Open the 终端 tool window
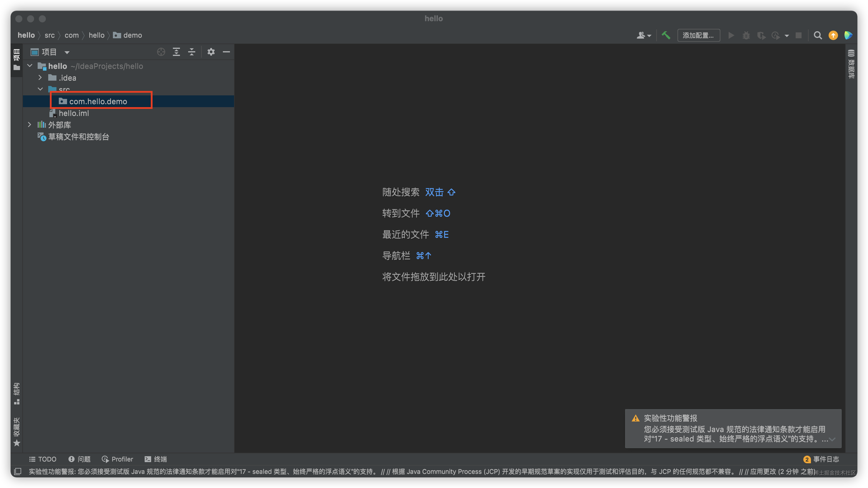Viewport: 868px width, 488px height. point(156,459)
